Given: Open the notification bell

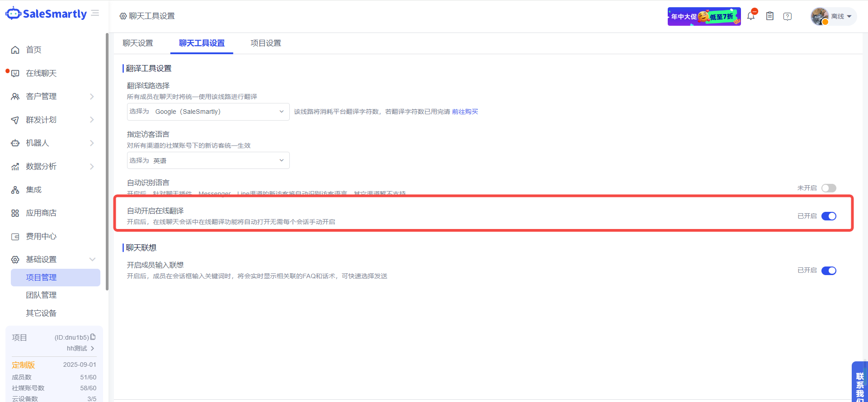Looking at the screenshot, I should tap(751, 16).
